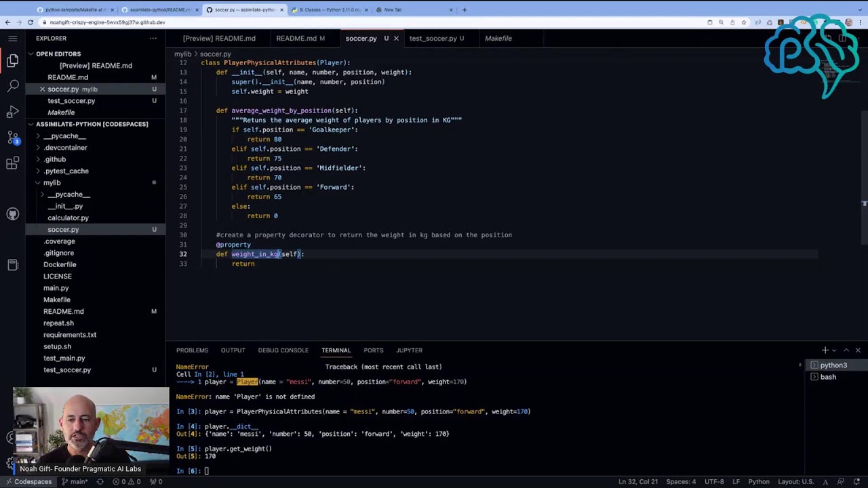Click the new terminal plus icon
Image resolution: width=868 pixels, height=488 pixels.
click(x=825, y=350)
